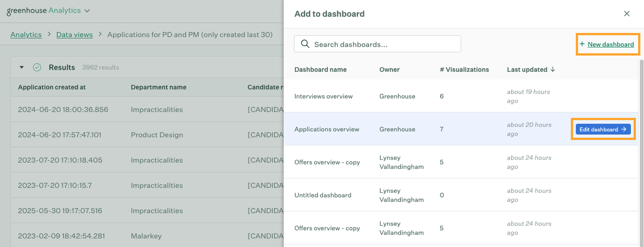The height and width of the screenshot is (247, 644).
Task: Click the plus icon beside New dashboard
Action: click(x=582, y=44)
